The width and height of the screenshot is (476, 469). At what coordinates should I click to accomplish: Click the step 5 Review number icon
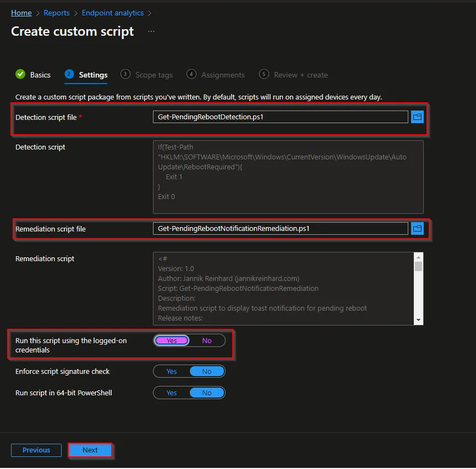coord(264,74)
